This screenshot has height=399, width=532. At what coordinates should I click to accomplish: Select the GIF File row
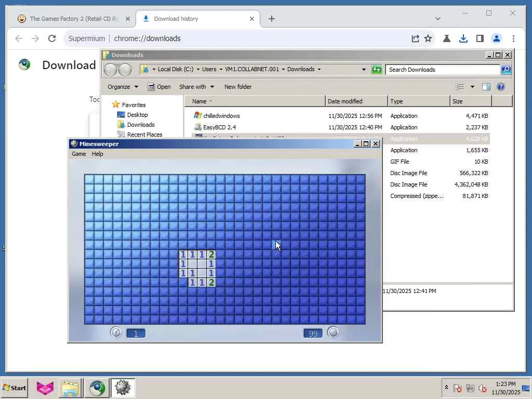point(436,162)
